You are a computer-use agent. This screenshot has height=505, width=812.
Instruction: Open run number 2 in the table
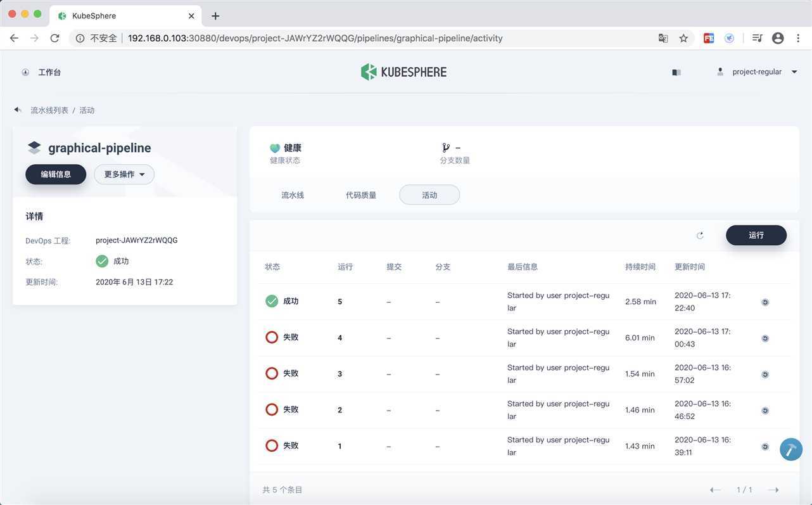(340, 410)
